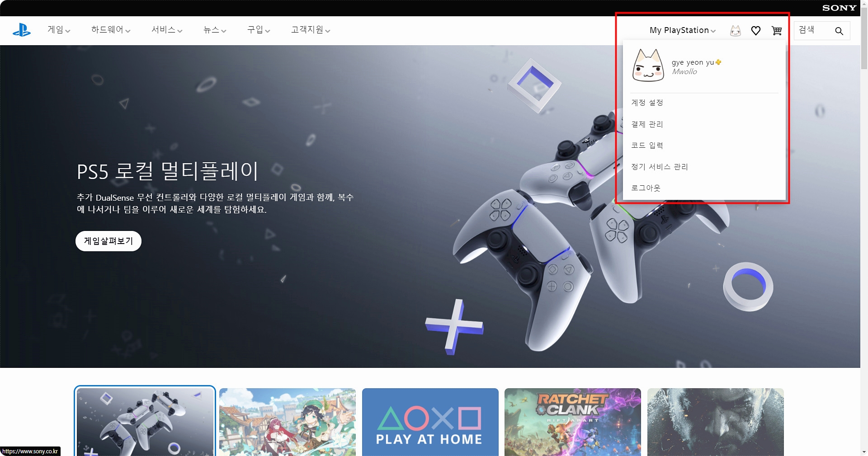Click the small cat avatar icon in header

[x=736, y=31]
